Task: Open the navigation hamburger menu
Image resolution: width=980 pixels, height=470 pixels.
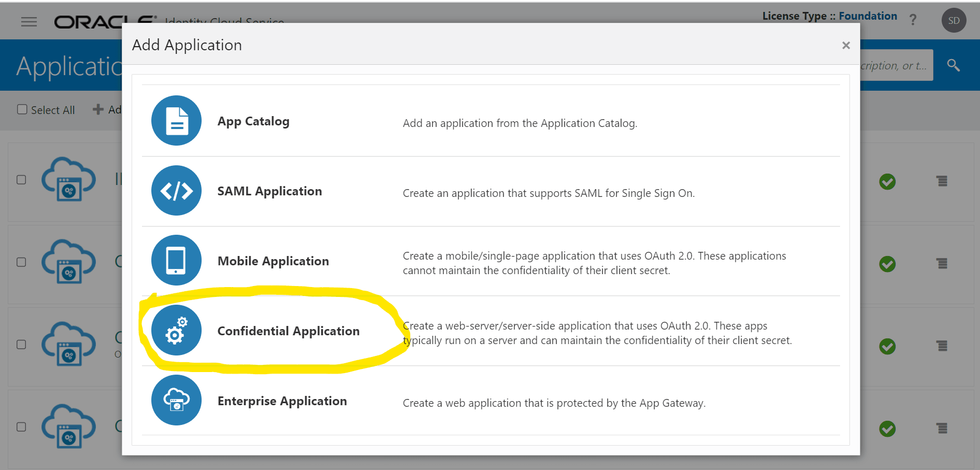Action: tap(29, 21)
